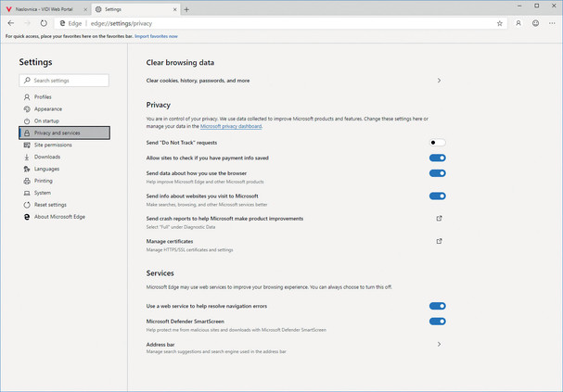Click the search magnifier icon in settings
Image resolution: width=563 pixels, height=392 pixels.
(27, 81)
